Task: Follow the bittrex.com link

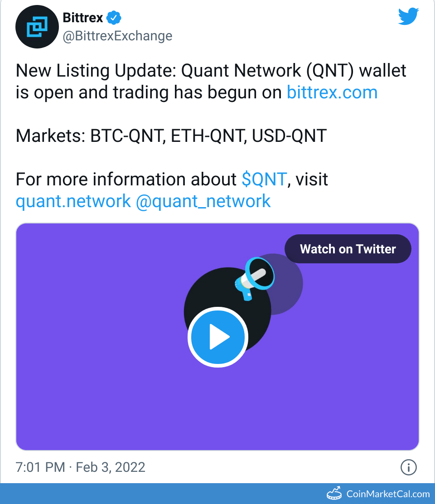Action: [332, 92]
